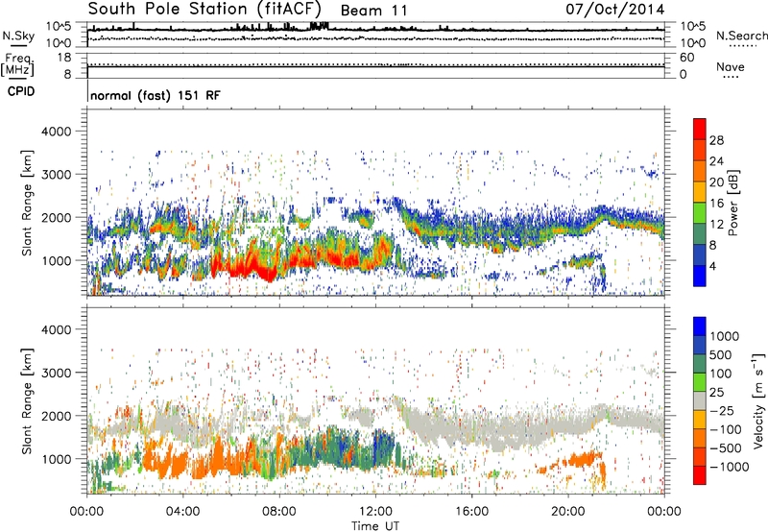Select the '16' value on Power scale
768x532 pixels.
click(x=716, y=204)
